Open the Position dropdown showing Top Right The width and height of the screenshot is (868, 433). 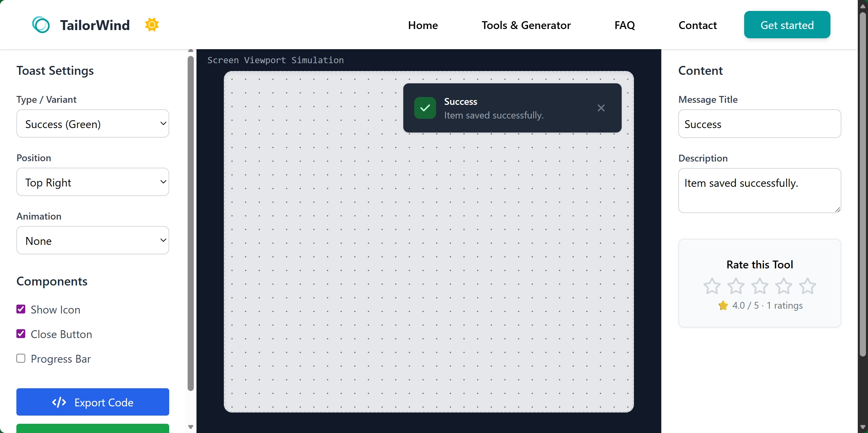92,182
